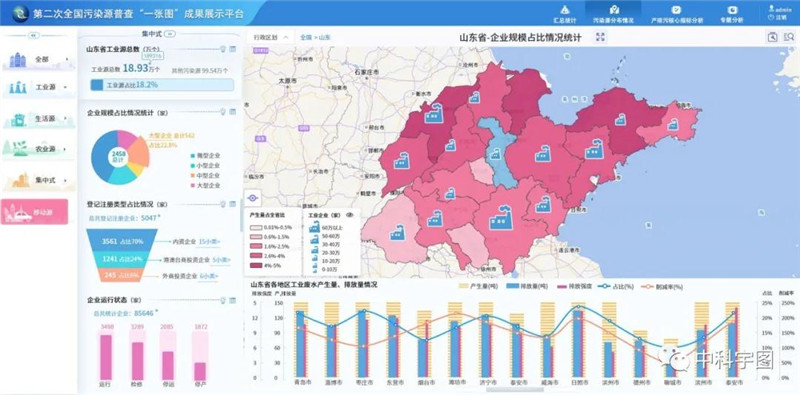Open table view icon for 山东省工业源总数

coord(233,49)
